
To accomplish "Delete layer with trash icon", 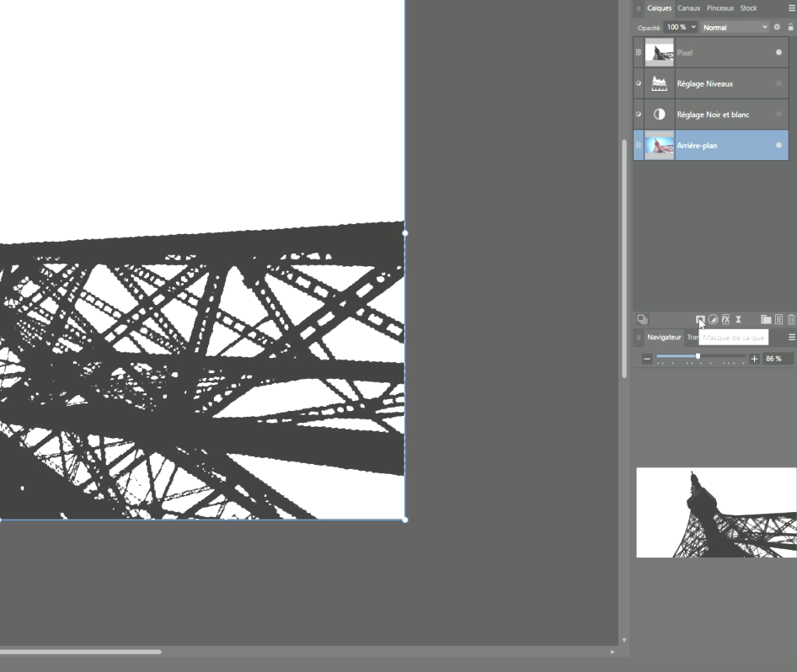I will click(x=791, y=319).
